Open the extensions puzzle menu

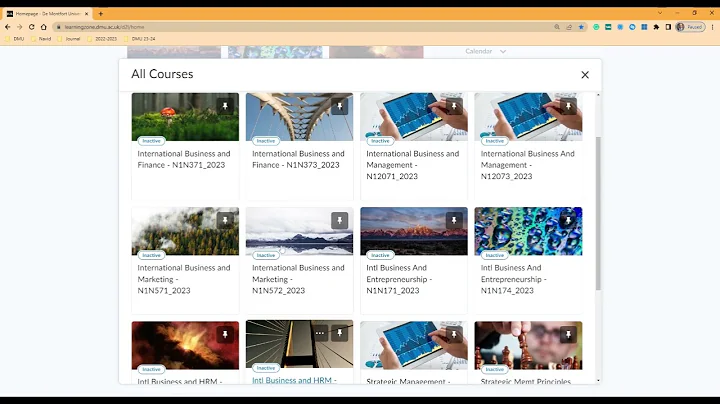coord(656,27)
